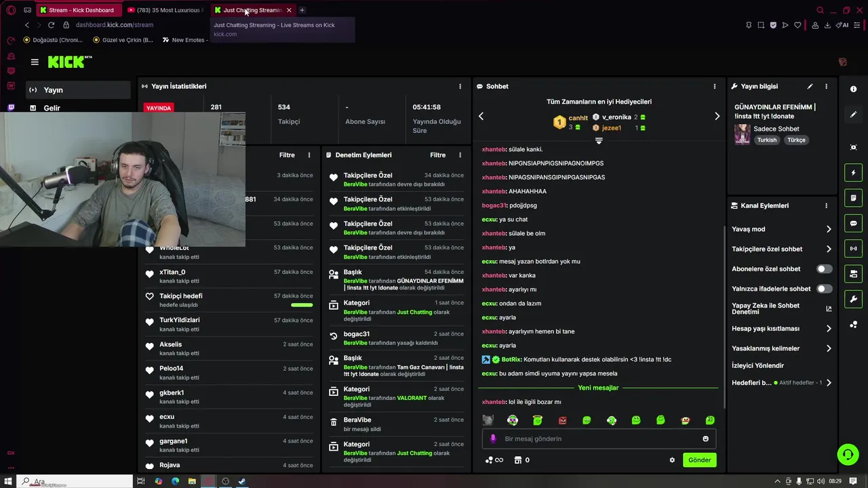Switch to Stream - Kick Dashboard tab

point(80,10)
